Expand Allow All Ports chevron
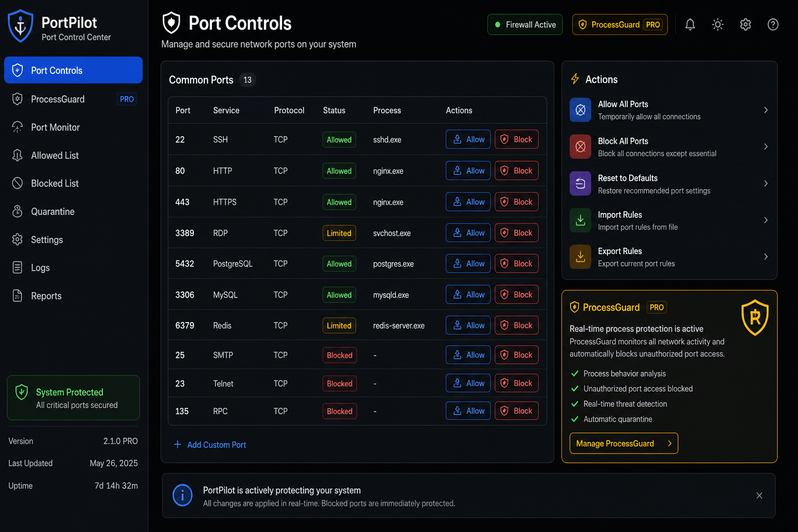 [x=766, y=110]
